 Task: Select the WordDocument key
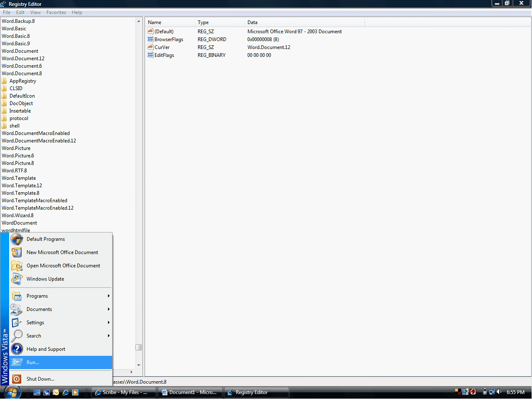(19, 223)
